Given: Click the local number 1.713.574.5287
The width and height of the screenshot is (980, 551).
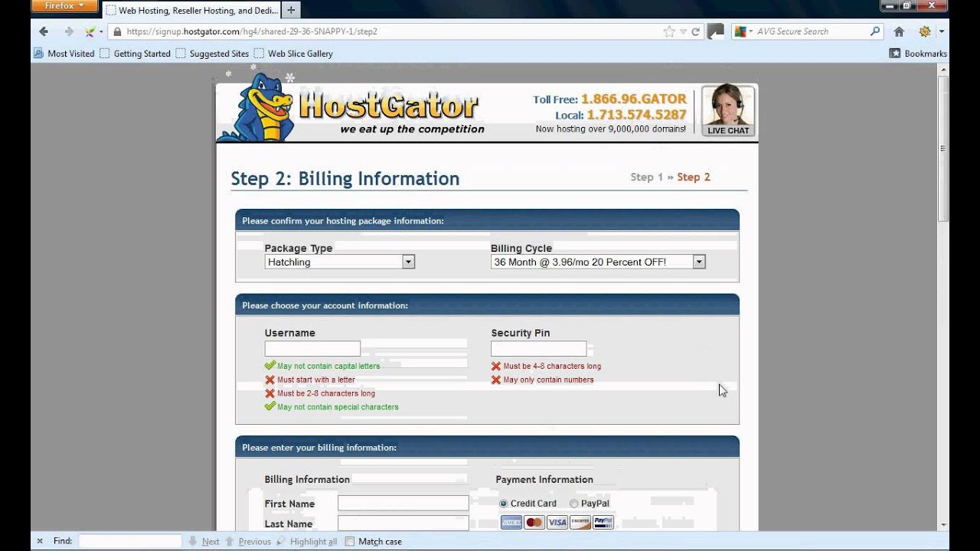Looking at the screenshot, I should point(636,115).
